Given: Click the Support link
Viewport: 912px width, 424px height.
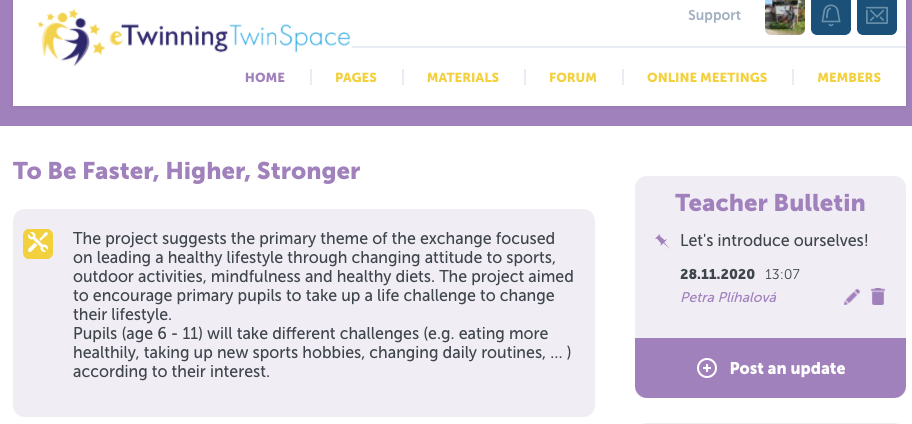Looking at the screenshot, I should click(x=714, y=16).
